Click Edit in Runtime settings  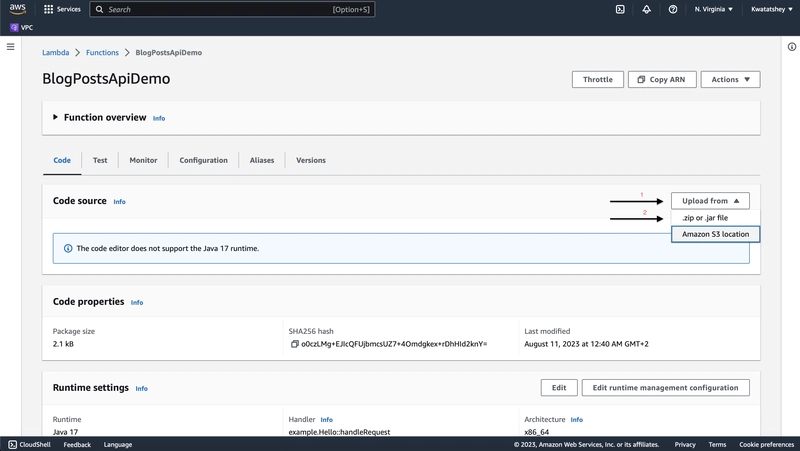(x=559, y=388)
